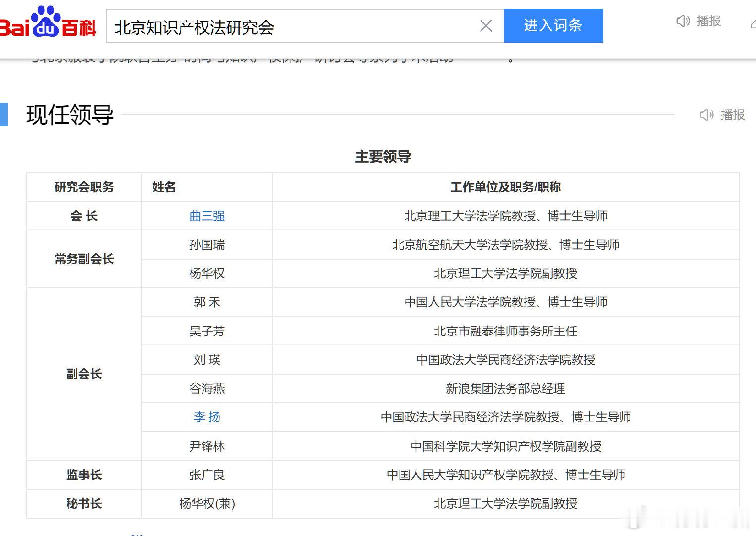Select the 监事长 role cell
Viewport: 756px width, 536px height.
pyautogui.click(x=84, y=475)
